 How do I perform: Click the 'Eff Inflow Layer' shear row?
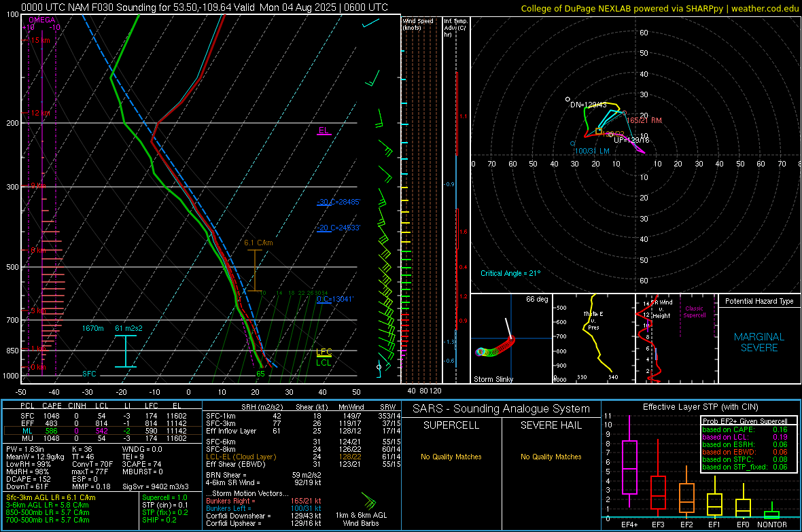303,431
